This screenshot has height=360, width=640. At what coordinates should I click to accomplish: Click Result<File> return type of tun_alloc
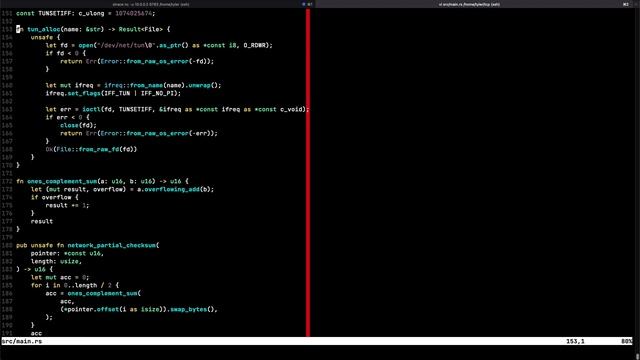coord(141,29)
